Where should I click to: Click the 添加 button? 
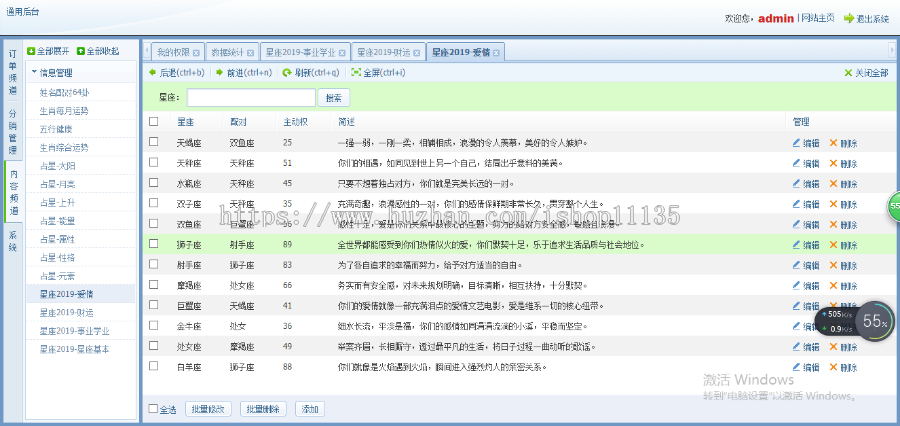(x=310, y=409)
